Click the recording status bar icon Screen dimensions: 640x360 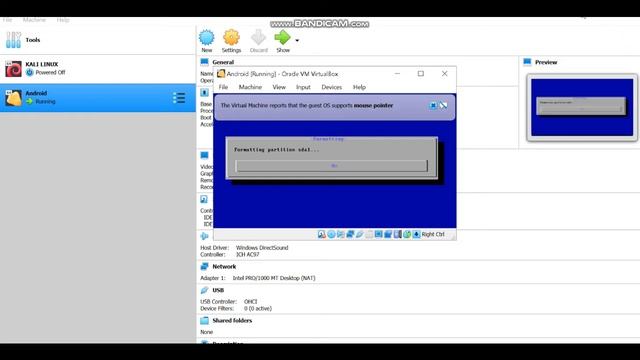[x=388, y=234]
